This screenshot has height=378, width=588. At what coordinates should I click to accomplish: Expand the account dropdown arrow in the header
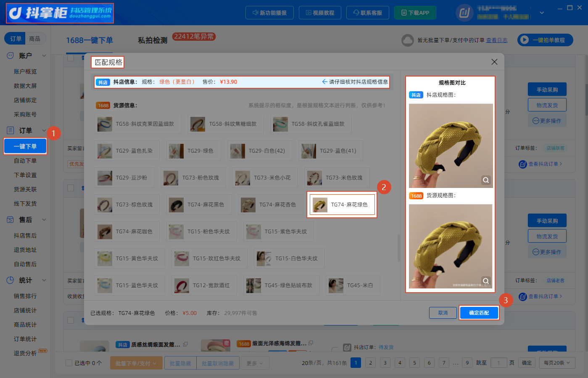[542, 13]
